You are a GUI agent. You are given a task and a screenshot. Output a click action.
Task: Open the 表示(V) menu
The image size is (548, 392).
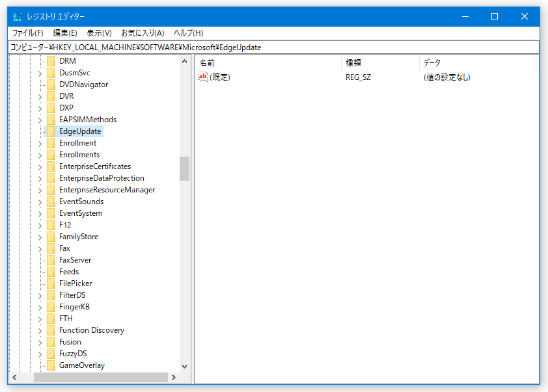click(100, 33)
